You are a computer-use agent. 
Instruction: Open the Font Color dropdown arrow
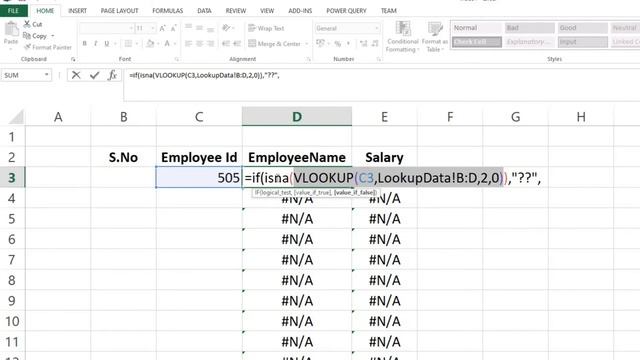(175, 43)
